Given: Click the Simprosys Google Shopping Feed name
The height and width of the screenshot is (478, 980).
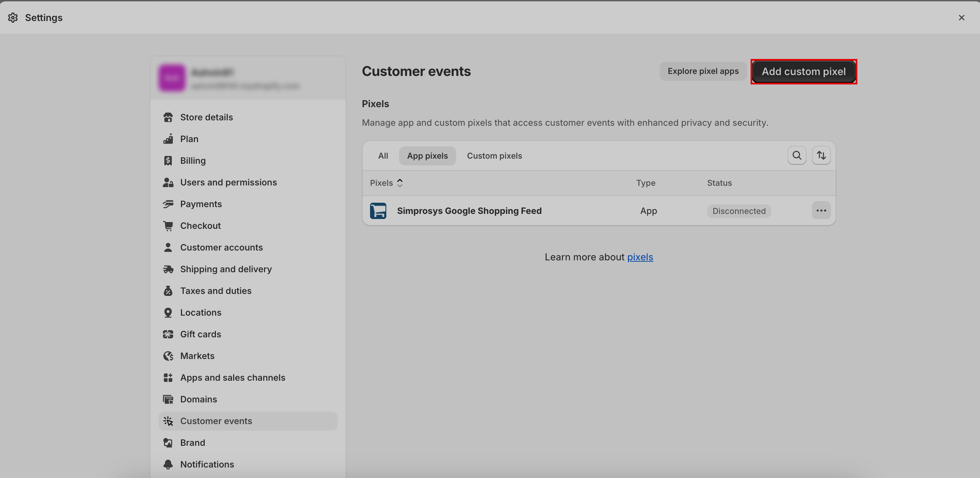Looking at the screenshot, I should (x=469, y=211).
